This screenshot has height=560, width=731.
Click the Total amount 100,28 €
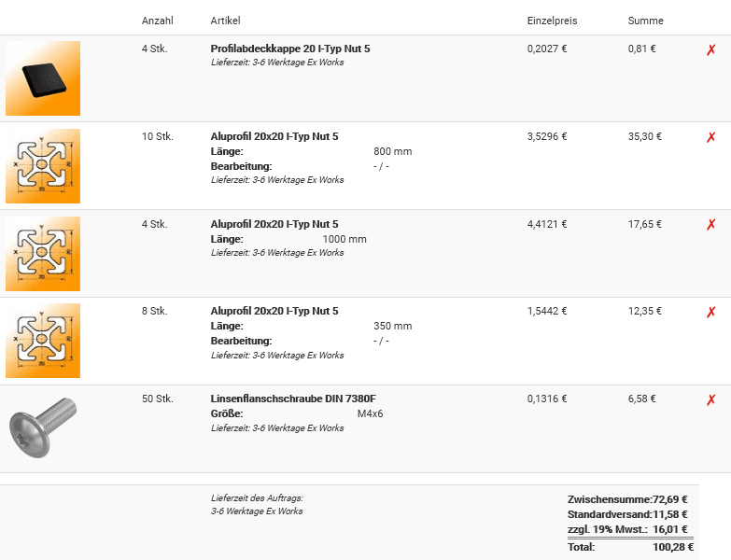coord(673,547)
